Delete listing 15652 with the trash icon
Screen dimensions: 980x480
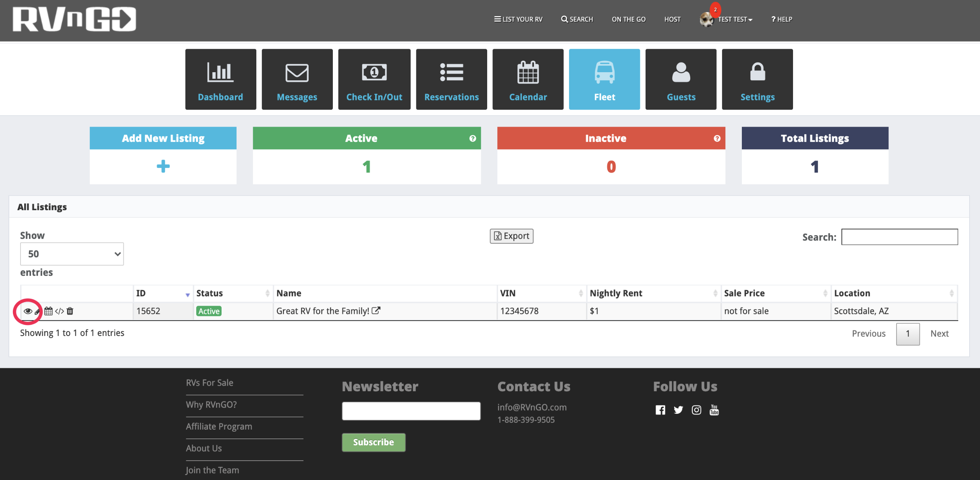pyautogui.click(x=70, y=311)
